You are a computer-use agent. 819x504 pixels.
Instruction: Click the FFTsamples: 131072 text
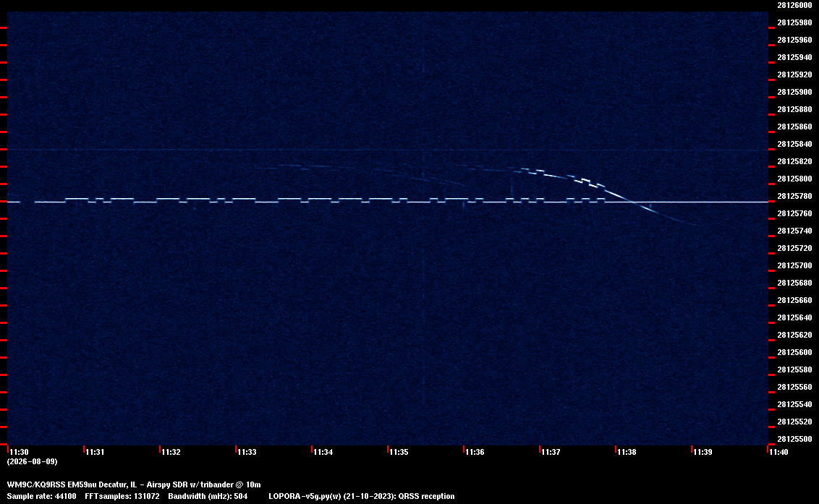click(122, 496)
